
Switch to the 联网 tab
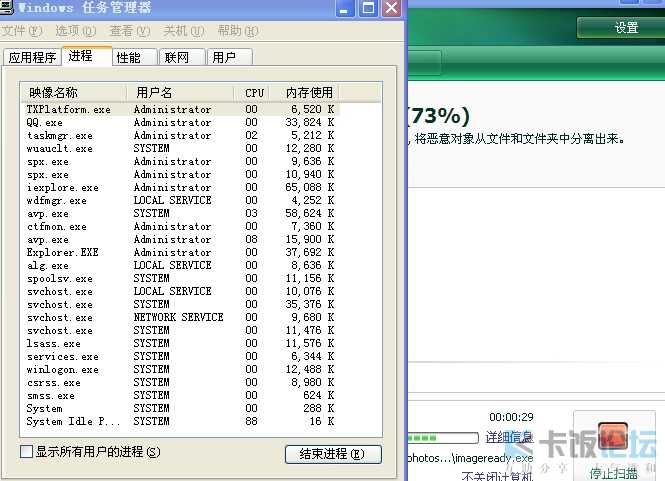click(x=182, y=57)
